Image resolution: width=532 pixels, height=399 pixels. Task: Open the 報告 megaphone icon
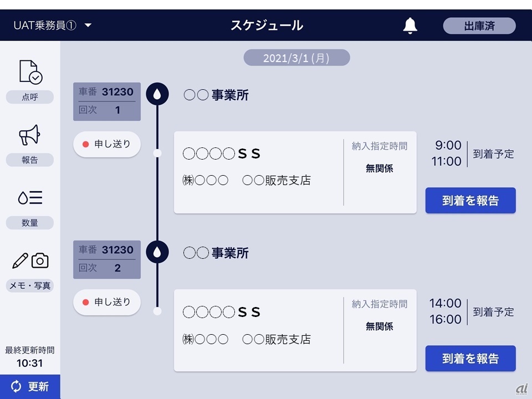coord(30,135)
